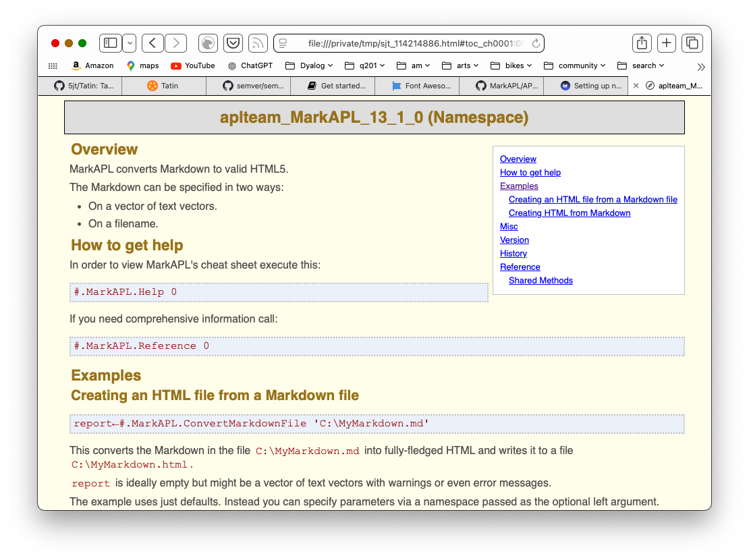Click the ConvertMarkdownFile code line

377,424
